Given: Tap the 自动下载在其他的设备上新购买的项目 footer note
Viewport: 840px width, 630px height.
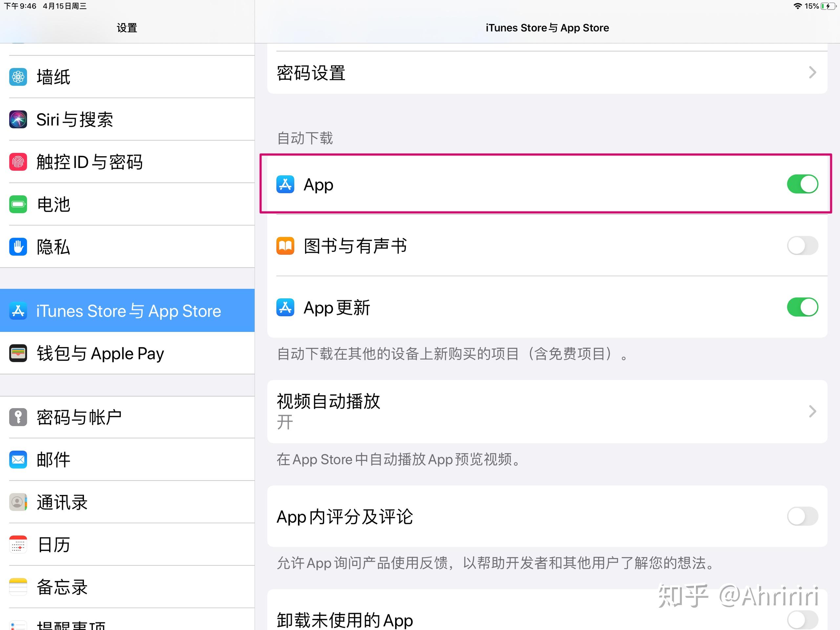Looking at the screenshot, I should point(453,354).
